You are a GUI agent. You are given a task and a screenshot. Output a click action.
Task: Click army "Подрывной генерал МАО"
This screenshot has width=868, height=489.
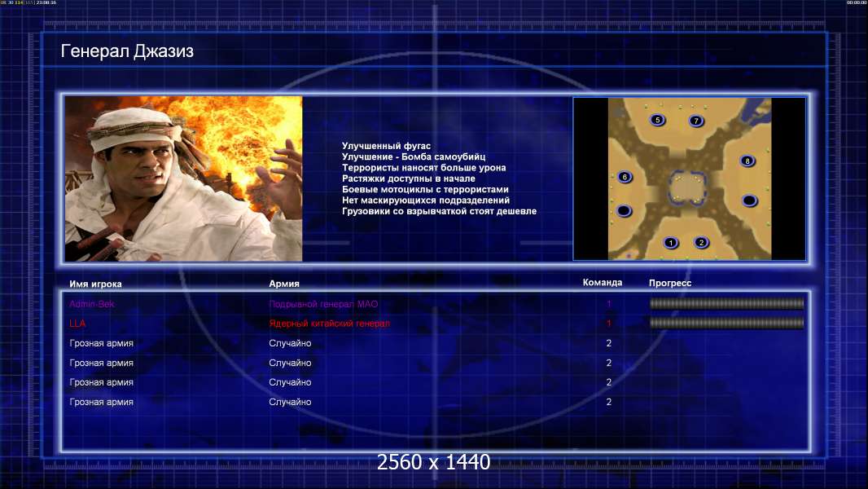323,304
